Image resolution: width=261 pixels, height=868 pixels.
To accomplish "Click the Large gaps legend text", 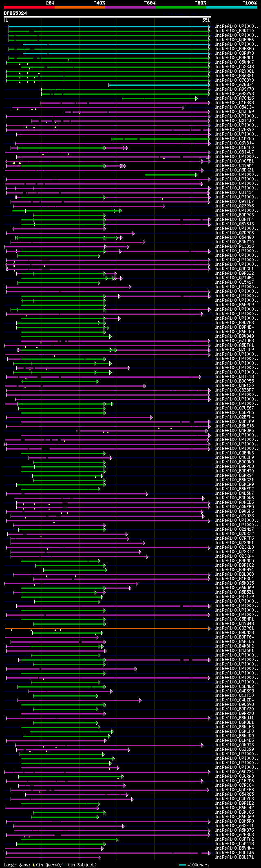I will pyautogui.click(x=50, y=865).
